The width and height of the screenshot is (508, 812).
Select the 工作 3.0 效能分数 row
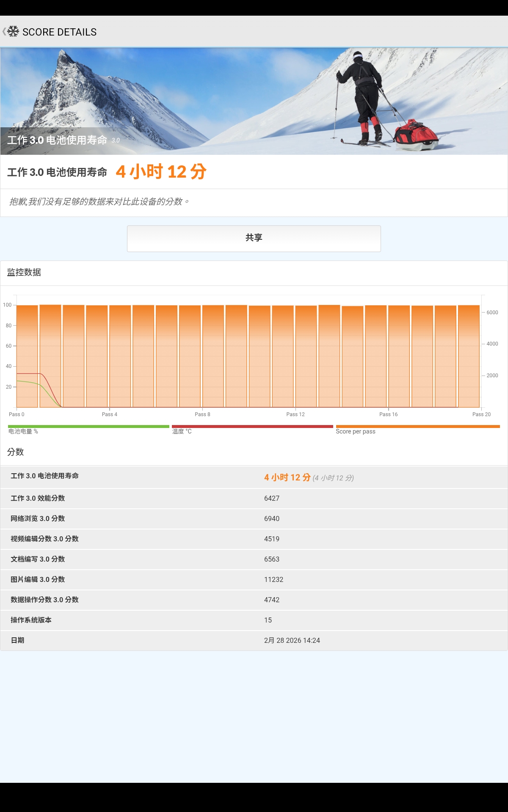(x=254, y=498)
